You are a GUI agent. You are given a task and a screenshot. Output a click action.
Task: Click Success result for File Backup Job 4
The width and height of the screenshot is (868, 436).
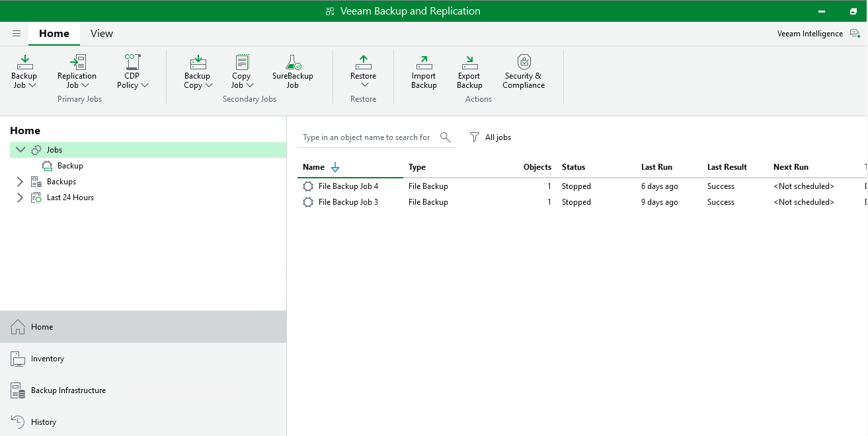pos(721,186)
